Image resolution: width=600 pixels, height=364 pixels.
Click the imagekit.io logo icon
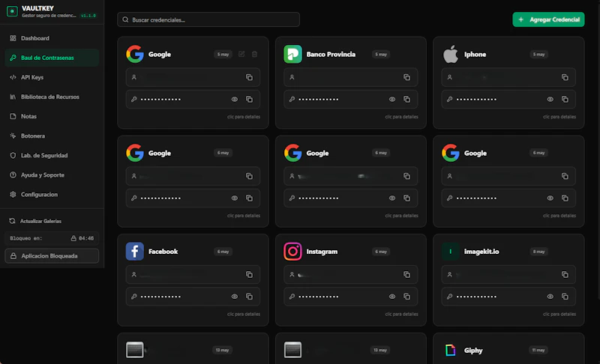click(x=451, y=252)
